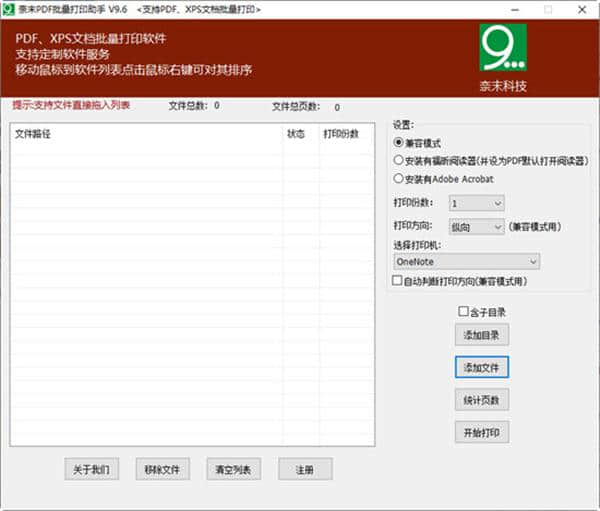This screenshot has height=511, width=600.
Task: Open the 打印份数 dropdown
Action: click(476, 203)
